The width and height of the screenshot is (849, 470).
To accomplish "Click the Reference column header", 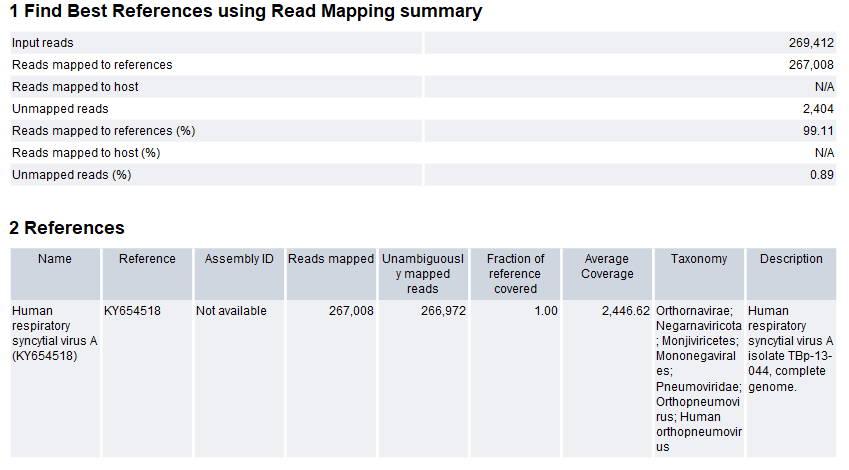I will pyautogui.click(x=147, y=259).
